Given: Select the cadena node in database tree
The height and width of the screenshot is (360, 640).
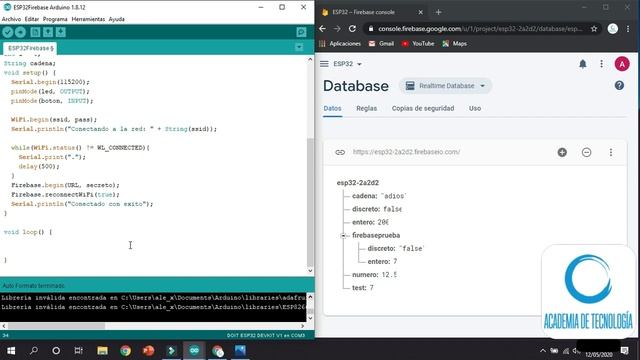Looking at the screenshot, I should coord(379,196).
